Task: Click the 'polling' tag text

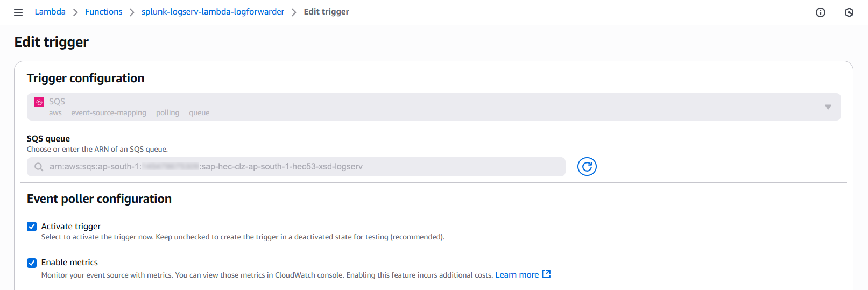Action: click(168, 113)
